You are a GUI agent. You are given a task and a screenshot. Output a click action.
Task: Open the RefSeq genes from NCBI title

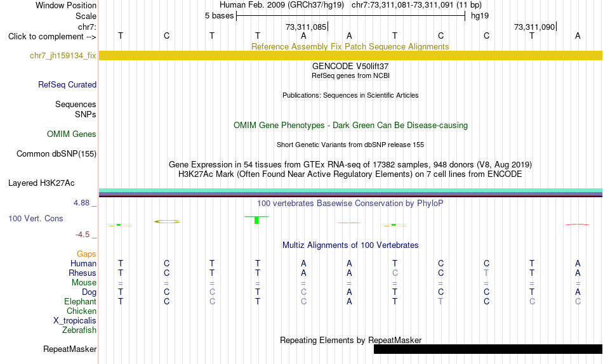pos(350,75)
